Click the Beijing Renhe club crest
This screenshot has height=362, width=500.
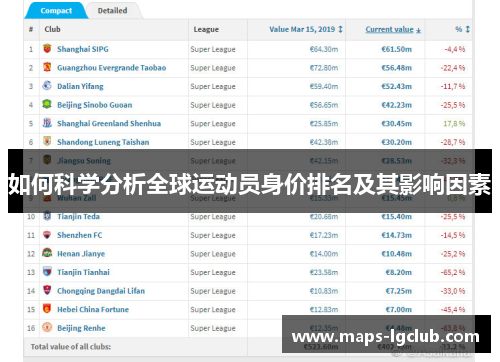(x=47, y=328)
